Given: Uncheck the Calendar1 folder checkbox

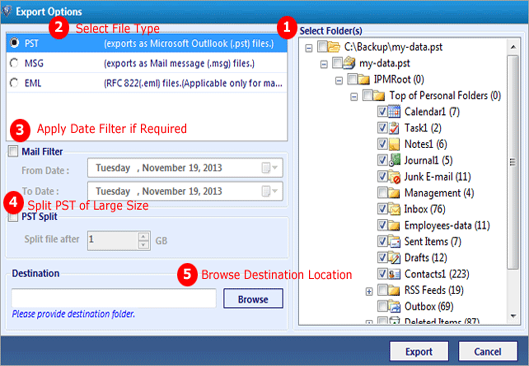Looking at the screenshot, I should tap(382, 111).
